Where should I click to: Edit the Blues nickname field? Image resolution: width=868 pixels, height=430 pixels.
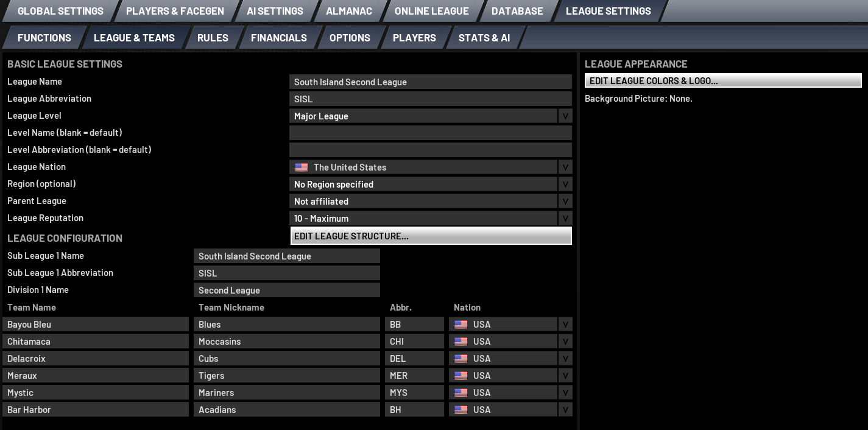point(287,324)
